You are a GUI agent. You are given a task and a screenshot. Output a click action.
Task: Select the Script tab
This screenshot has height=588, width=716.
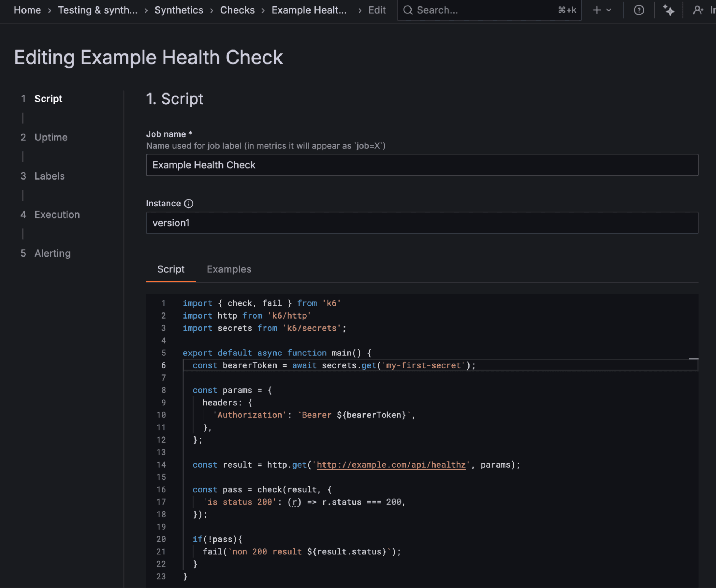(x=171, y=269)
